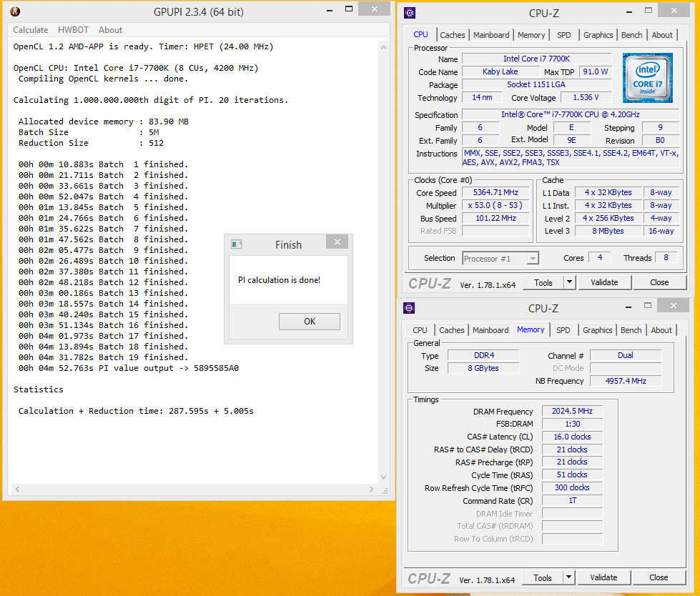Minimize the bottom CPU-Z window

(628, 307)
